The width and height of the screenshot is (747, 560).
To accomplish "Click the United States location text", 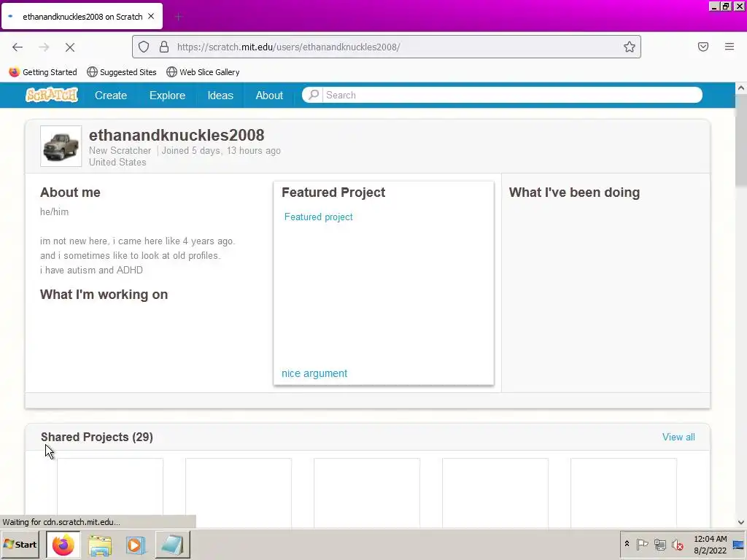I will click(117, 162).
